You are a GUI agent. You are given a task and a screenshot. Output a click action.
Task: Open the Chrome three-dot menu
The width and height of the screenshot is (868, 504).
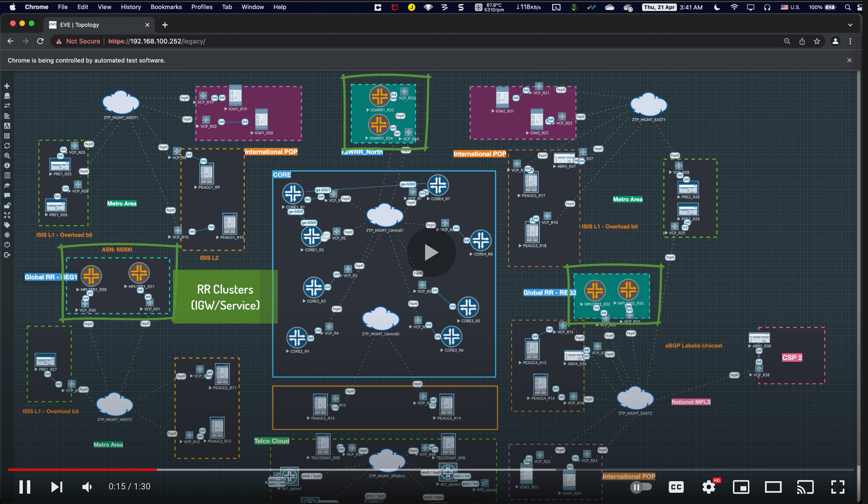[x=850, y=41]
